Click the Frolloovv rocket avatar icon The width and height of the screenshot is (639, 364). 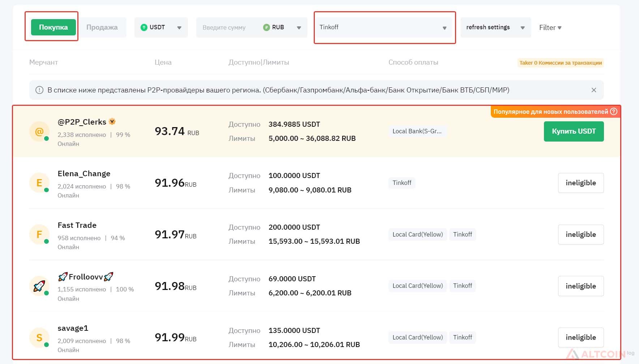tap(39, 286)
